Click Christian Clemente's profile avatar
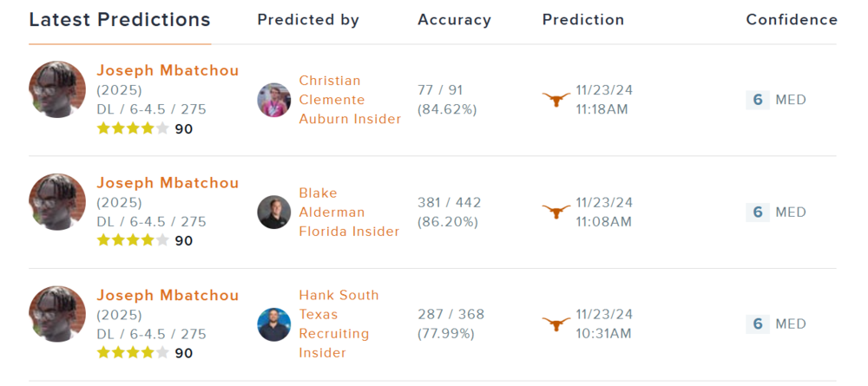Screen dimensions: 868x386 274,100
